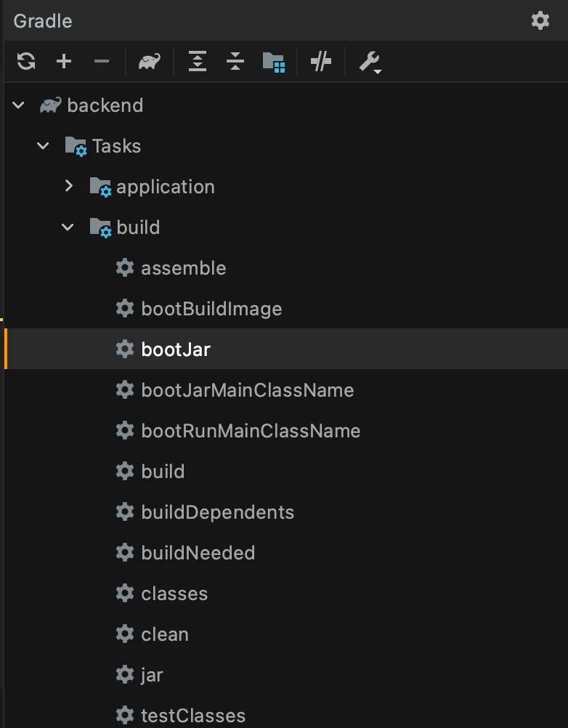This screenshot has width=568, height=728.
Task: Select the assemble task
Action: click(x=183, y=268)
